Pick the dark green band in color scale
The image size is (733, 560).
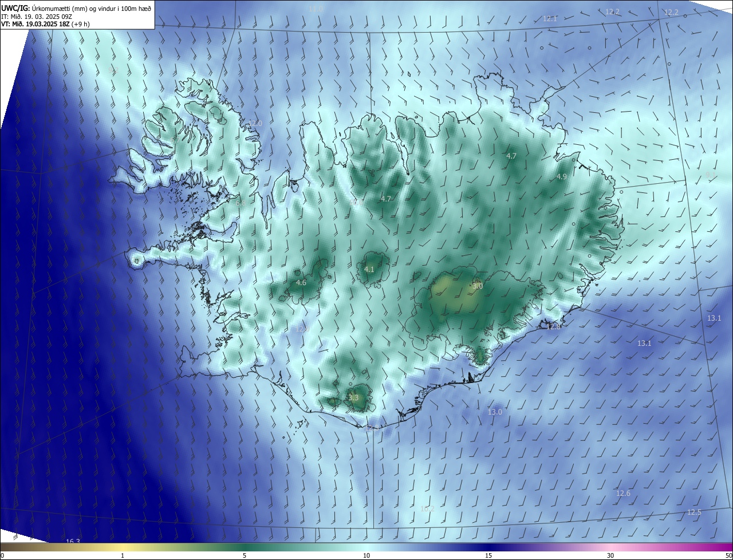click(246, 547)
